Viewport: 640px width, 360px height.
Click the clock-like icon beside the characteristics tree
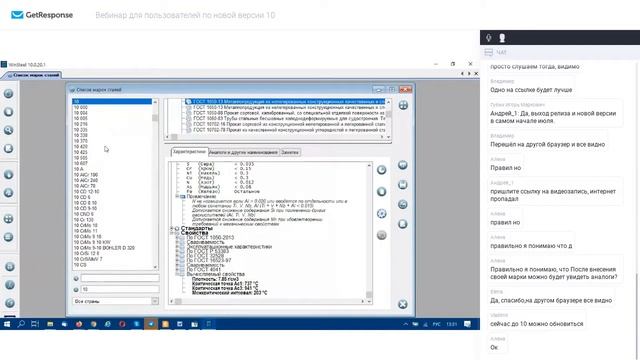click(381, 170)
